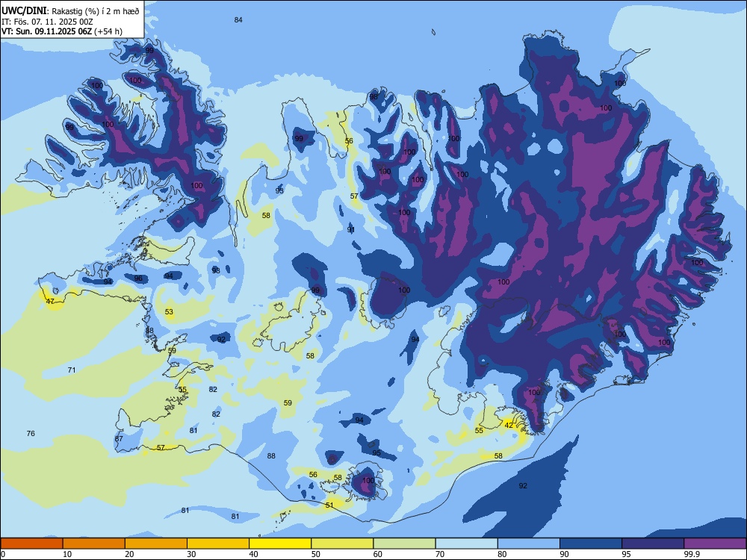Click the humidity value 53 on the map
Screen dimensions: 747x560
[169, 312]
